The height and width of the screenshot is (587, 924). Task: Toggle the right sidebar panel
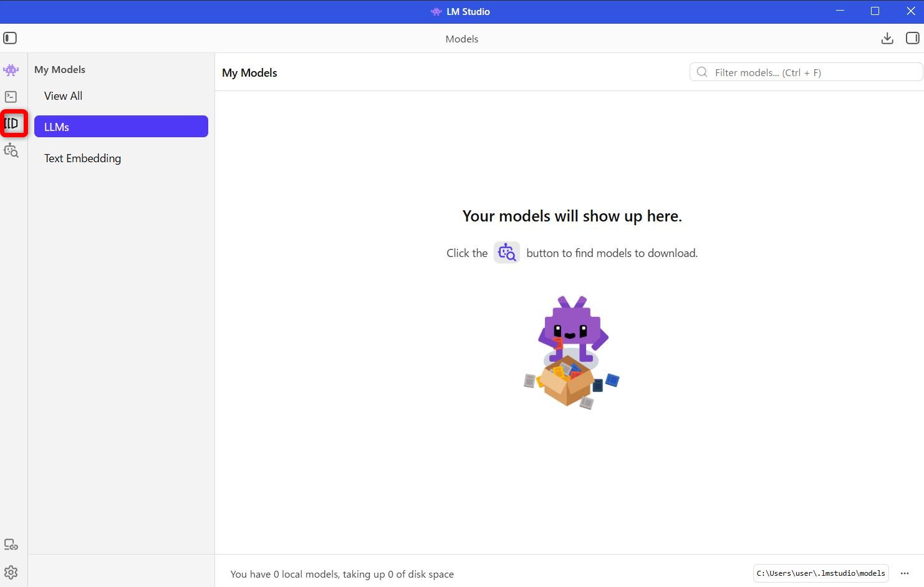point(912,39)
